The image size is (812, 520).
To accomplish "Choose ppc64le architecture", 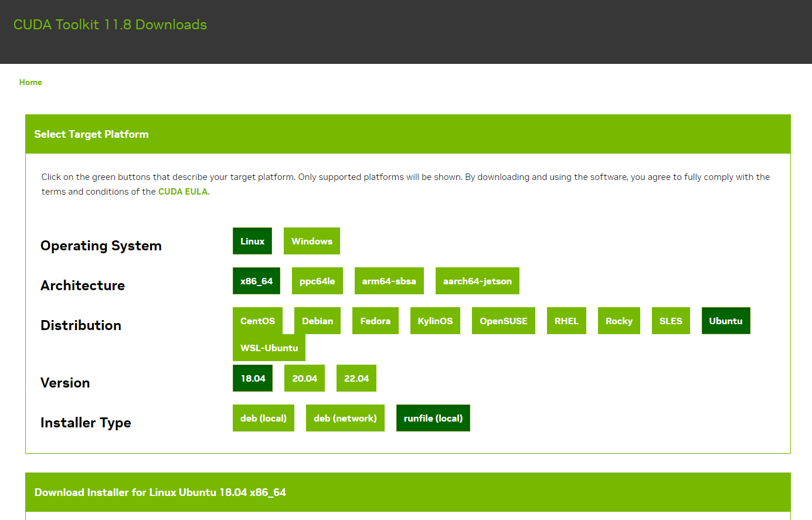I will [317, 281].
